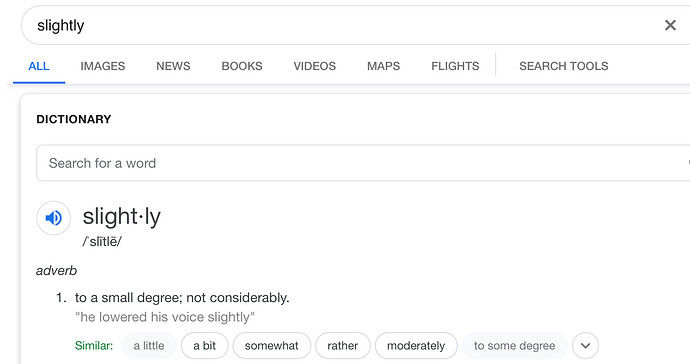The height and width of the screenshot is (364, 690).
Task: Open Search Tools options
Action: click(564, 66)
